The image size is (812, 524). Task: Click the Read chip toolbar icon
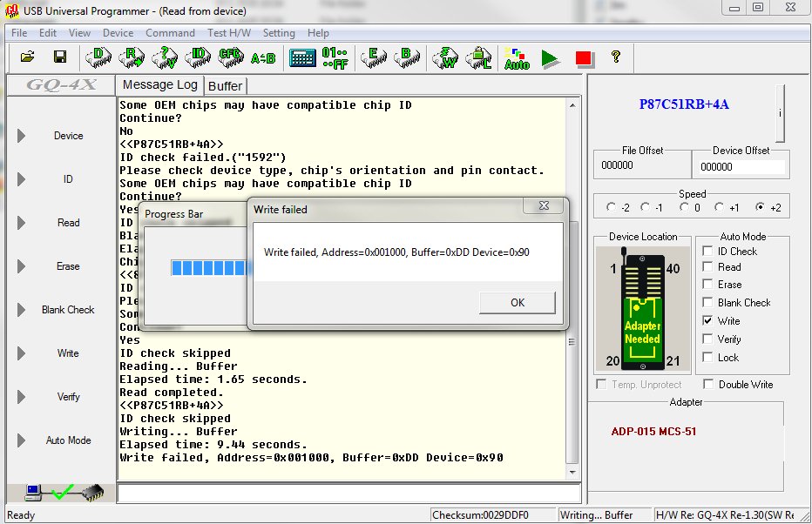pyautogui.click(x=132, y=57)
